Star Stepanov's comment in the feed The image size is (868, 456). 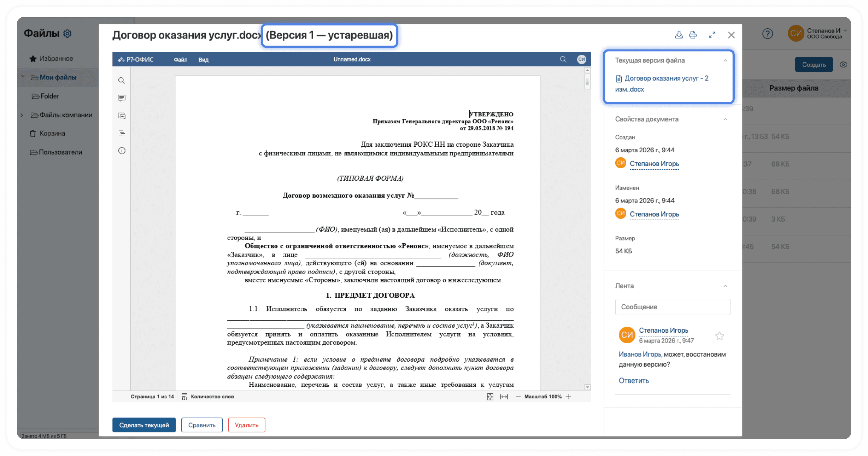click(x=719, y=335)
